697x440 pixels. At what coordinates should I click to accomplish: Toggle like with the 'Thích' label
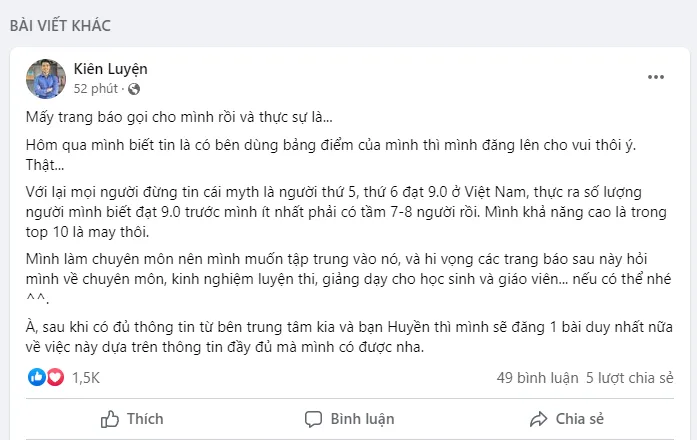click(x=145, y=418)
